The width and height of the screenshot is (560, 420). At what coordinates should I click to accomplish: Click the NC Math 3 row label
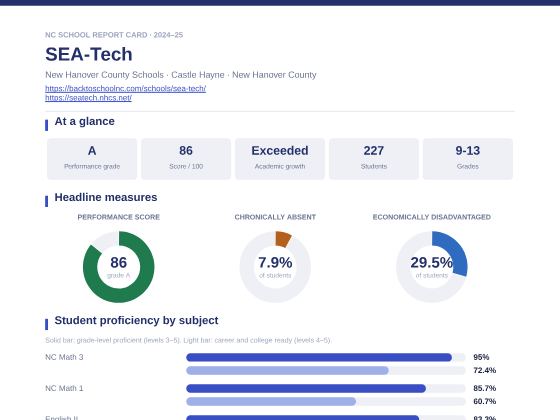pos(64,357)
